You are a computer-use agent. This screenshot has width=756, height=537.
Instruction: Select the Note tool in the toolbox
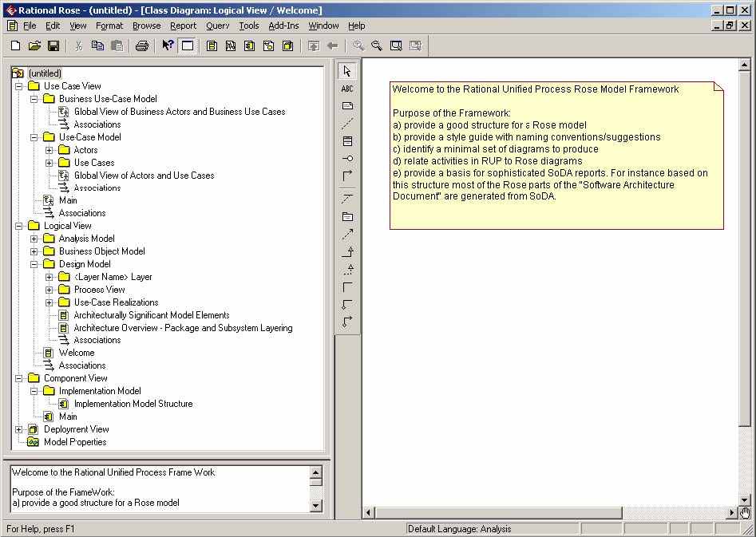[x=347, y=106]
